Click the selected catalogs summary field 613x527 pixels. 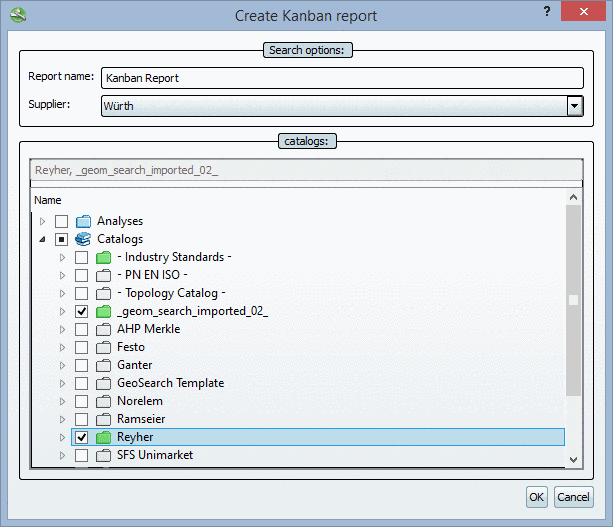pos(306,170)
